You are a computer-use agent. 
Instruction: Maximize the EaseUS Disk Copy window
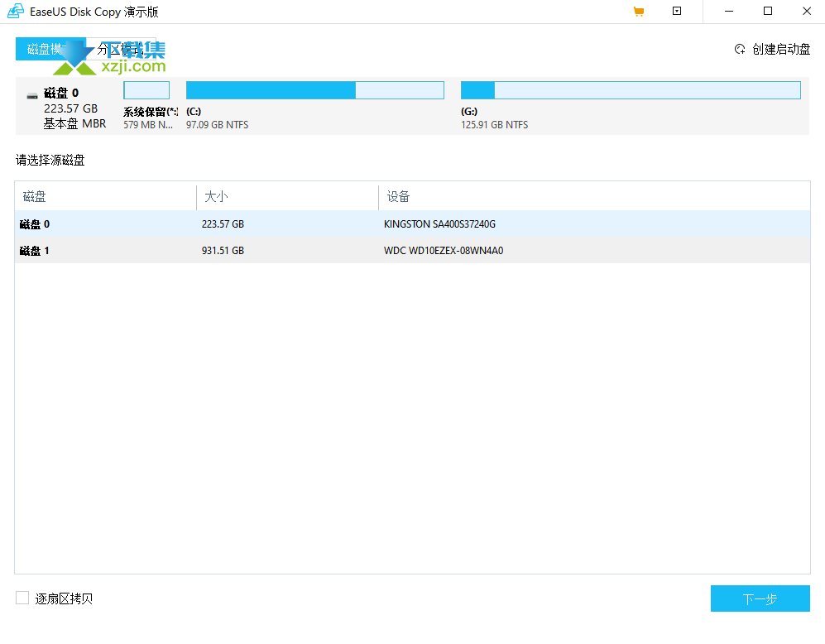click(x=768, y=11)
